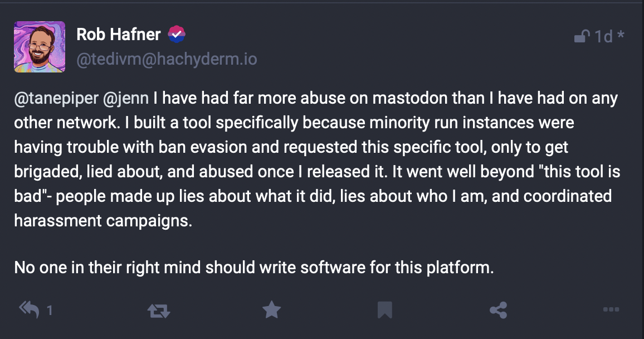Open the share icon for this post
The image size is (644, 339).
pos(498,310)
